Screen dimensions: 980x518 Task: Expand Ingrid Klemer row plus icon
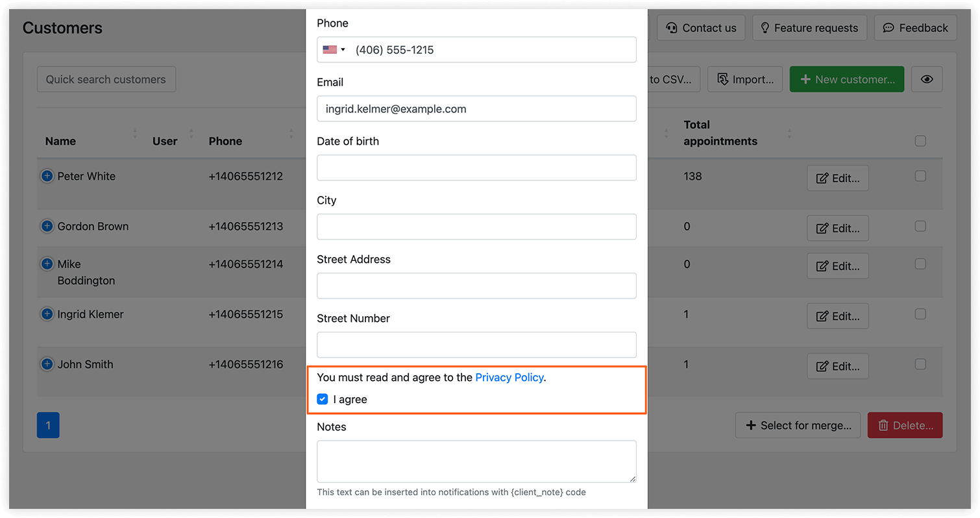[47, 314]
